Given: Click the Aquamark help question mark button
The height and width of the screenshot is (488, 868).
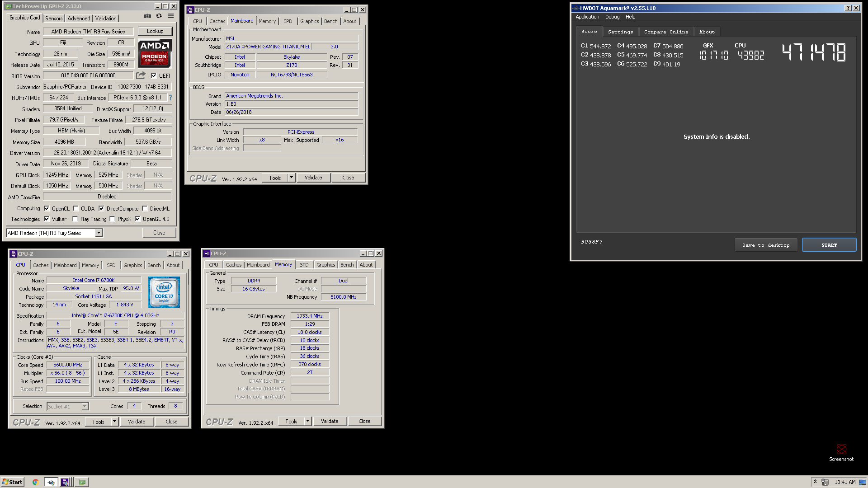Looking at the screenshot, I should point(848,8).
